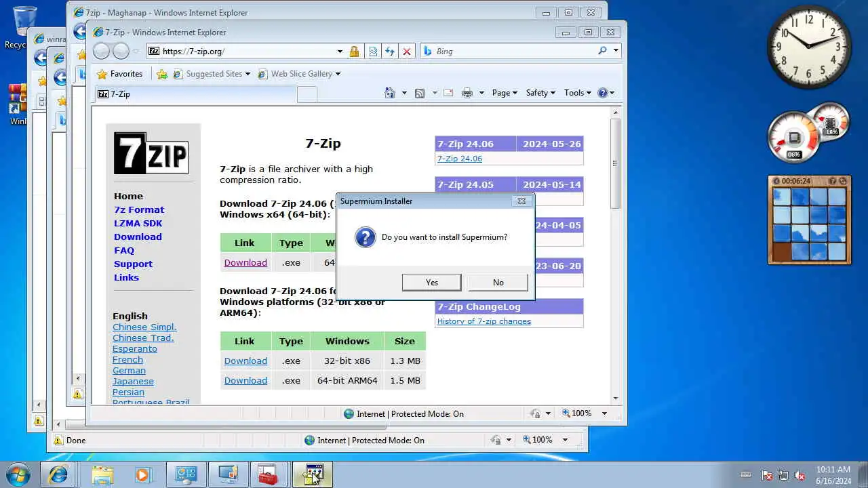The height and width of the screenshot is (488, 868).
Task: Open the Links sidebar link
Action: coord(126,277)
